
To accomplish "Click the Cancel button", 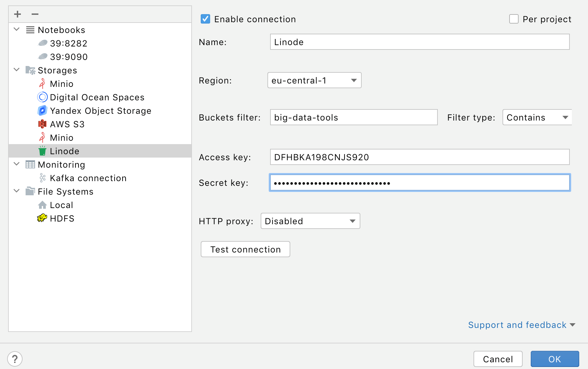I will pyautogui.click(x=498, y=359).
